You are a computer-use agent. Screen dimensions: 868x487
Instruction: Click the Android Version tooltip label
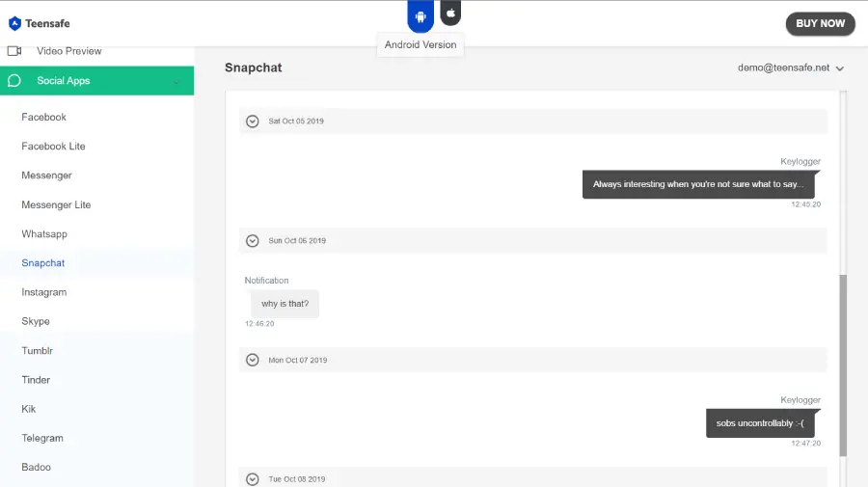pyautogui.click(x=420, y=44)
